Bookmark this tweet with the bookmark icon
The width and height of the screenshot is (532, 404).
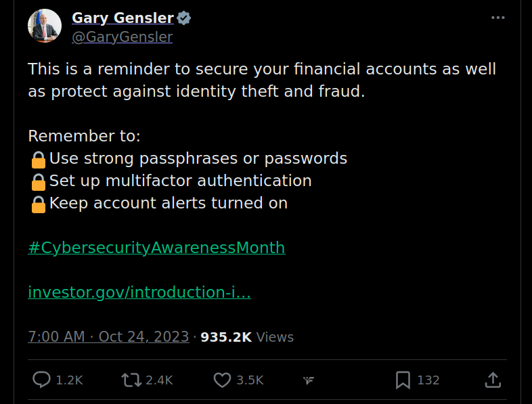403,380
